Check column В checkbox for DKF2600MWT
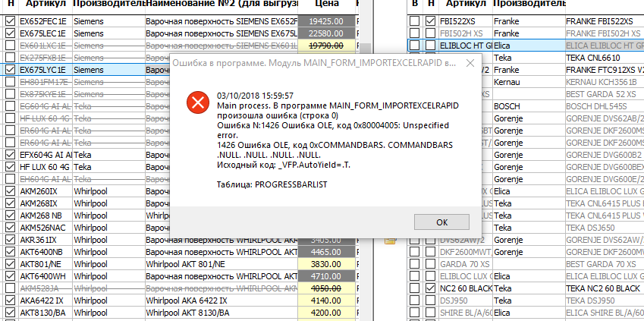This screenshot has width=644, height=321. [x=415, y=252]
